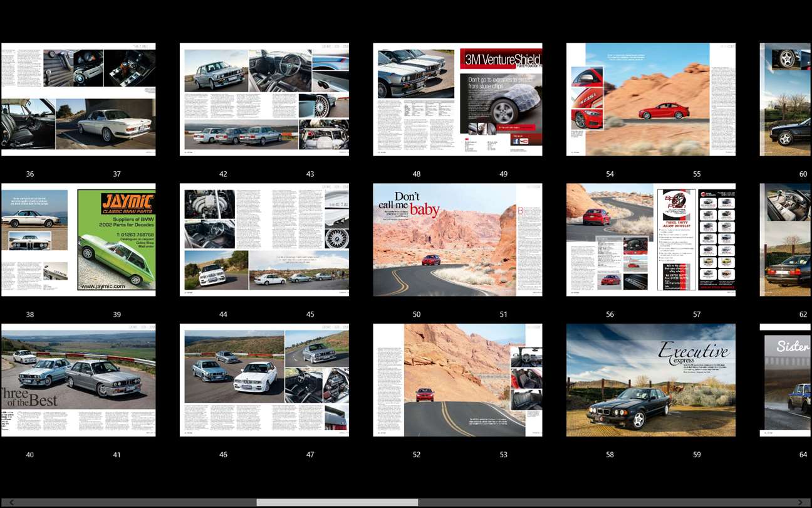Screen dimensions: 812x508
Task: Open the pages 46-47 spread thumbnail
Action: [264, 380]
